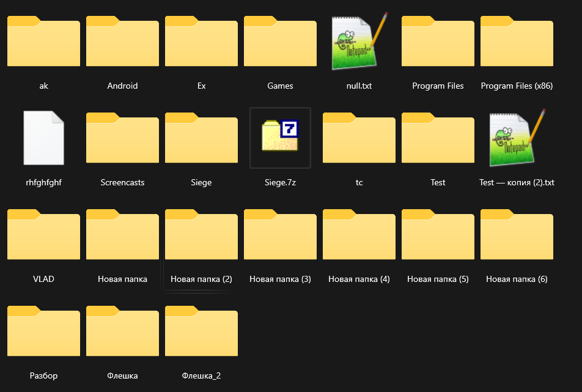Select the Test — копия (2).txt file icon
This screenshot has width=582, height=392.
tap(517, 138)
